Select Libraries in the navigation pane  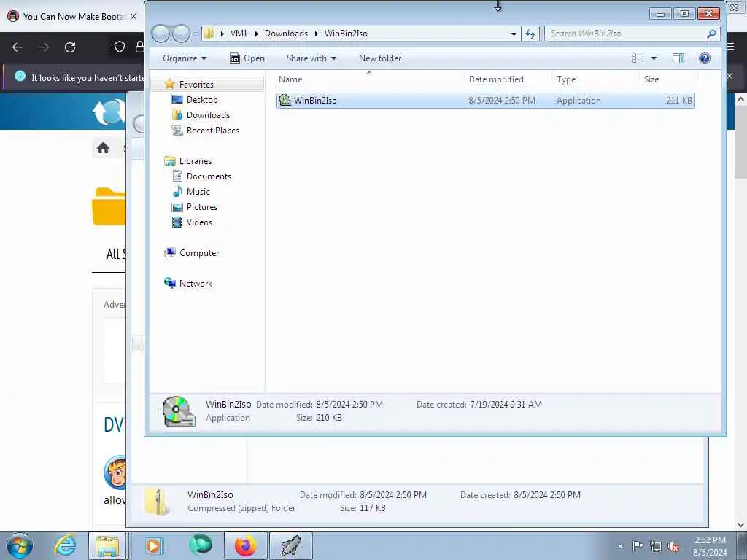point(196,161)
